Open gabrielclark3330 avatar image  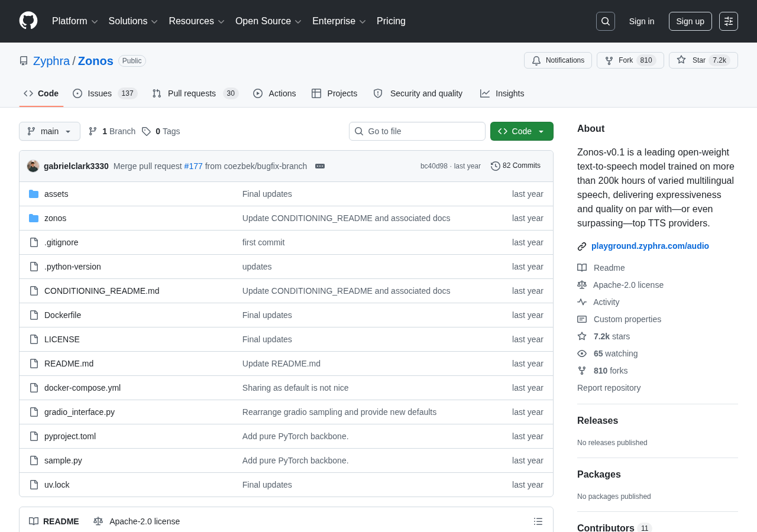click(x=33, y=166)
